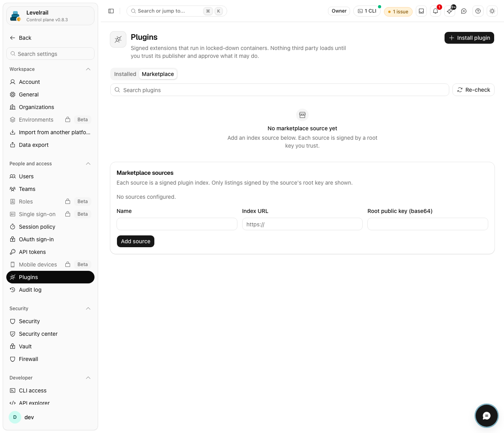Collapse the Developer section
This screenshot has height=433, width=504.
[x=88, y=378]
